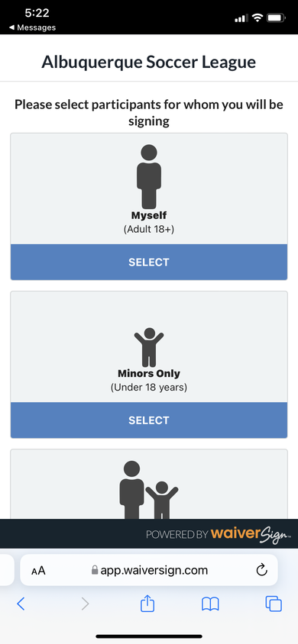This screenshot has height=644, width=298.
Task: Tap the Minors Only child icon
Action: (x=149, y=347)
